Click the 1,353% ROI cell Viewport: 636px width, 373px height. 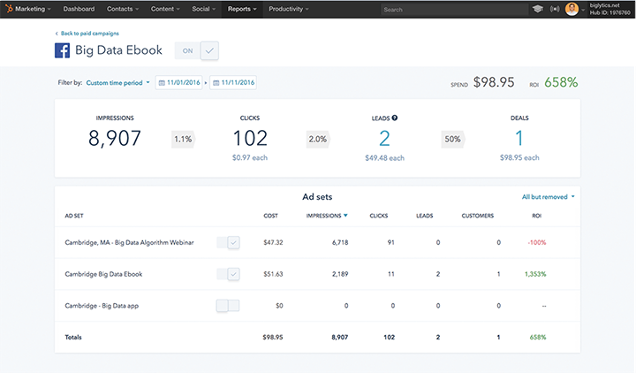pyautogui.click(x=535, y=274)
